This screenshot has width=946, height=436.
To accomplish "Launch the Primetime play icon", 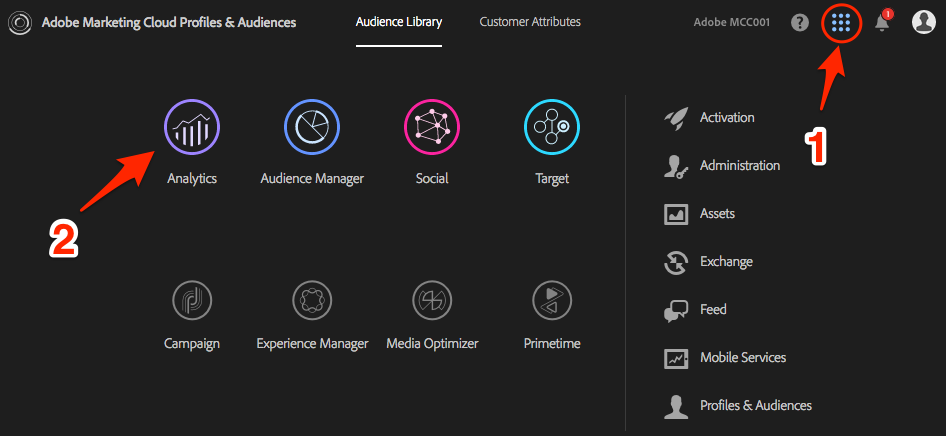I will (x=552, y=300).
